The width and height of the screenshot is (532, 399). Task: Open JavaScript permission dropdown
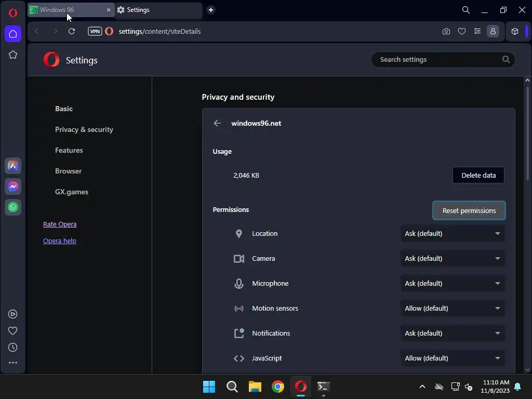pyautogui.click(x=453, y=358)
